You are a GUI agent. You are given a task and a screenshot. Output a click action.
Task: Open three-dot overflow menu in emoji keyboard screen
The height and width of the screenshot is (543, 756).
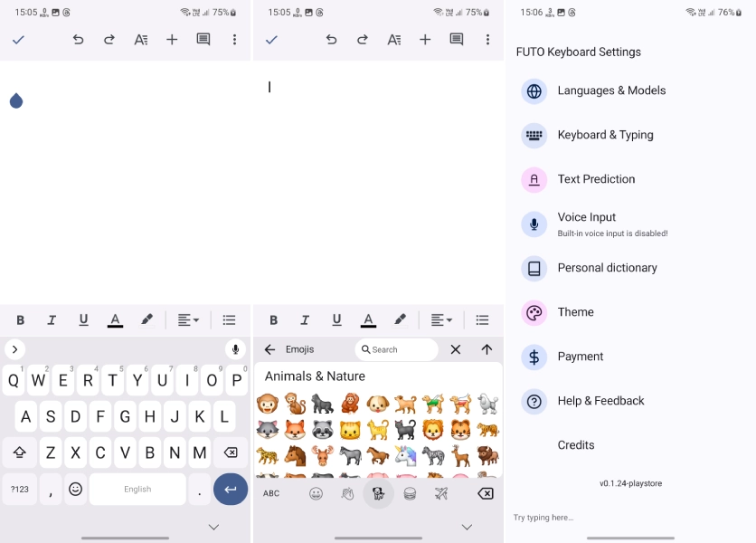[x=487, y=40]
